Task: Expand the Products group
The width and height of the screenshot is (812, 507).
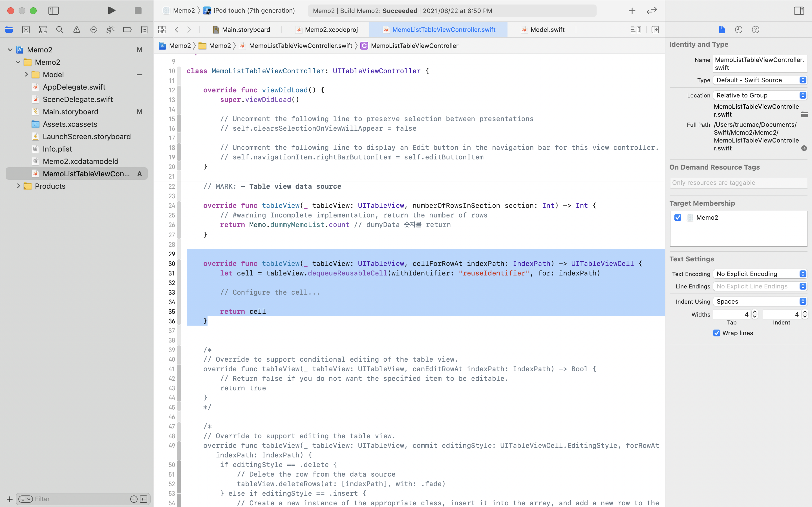Action: [x=18, y=186]
